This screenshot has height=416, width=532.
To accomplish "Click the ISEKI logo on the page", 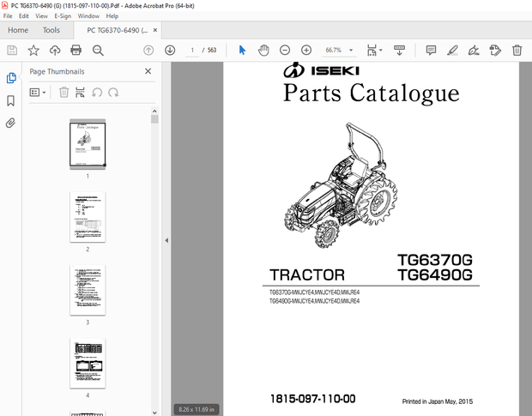I will point(321,69).
